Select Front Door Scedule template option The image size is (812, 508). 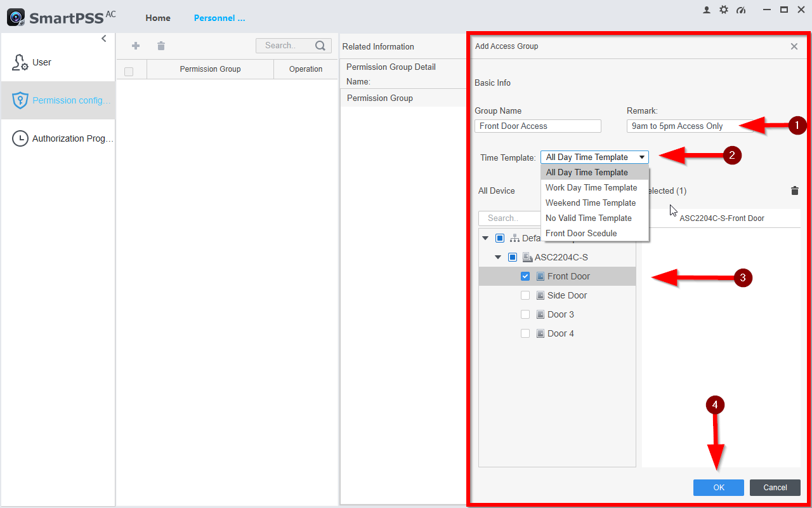pyautogui.click(x=594, y=233)
